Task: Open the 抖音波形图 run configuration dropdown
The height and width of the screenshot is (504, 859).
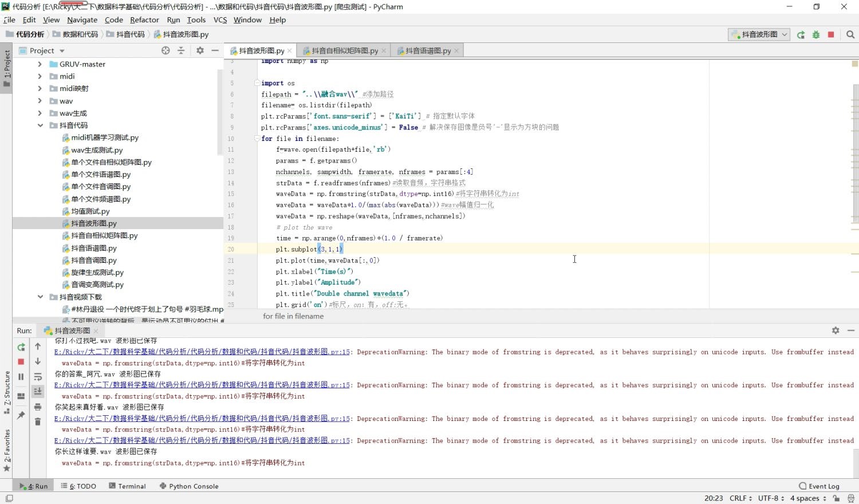Action: click(x=759, y=34)
